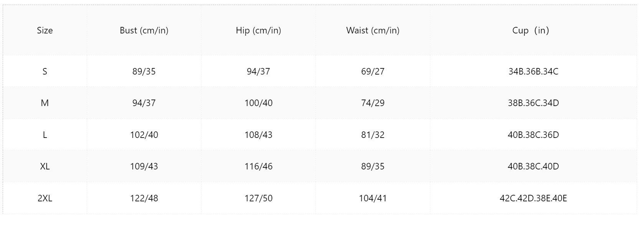Click bust value 102/40
The image size is (644, 239).
144,135
